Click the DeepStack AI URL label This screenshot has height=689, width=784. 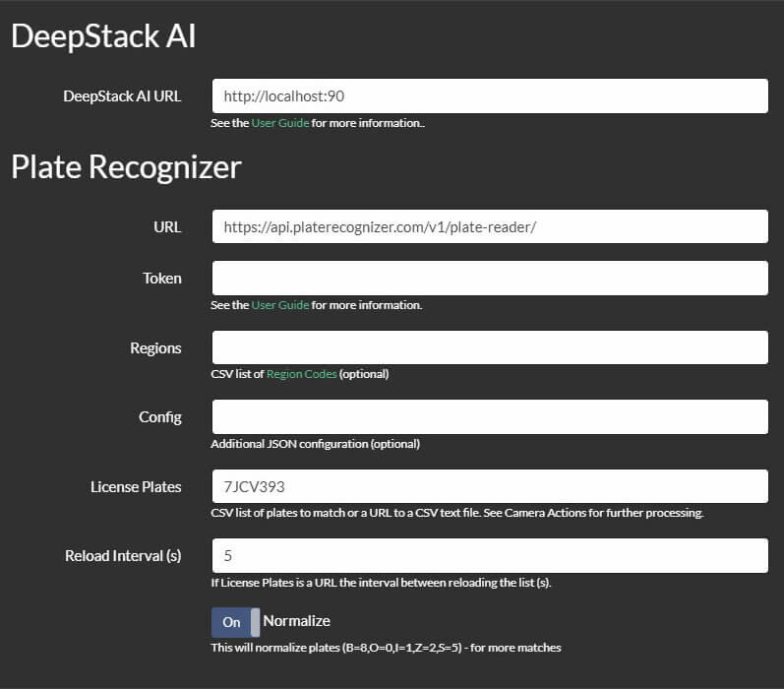coord(122,96)
